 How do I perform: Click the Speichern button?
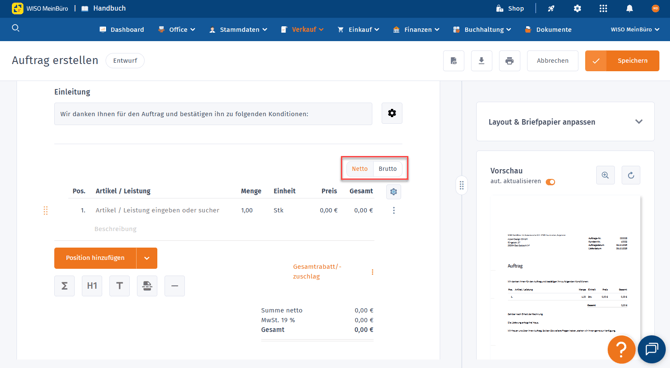[x=622, y=61]
